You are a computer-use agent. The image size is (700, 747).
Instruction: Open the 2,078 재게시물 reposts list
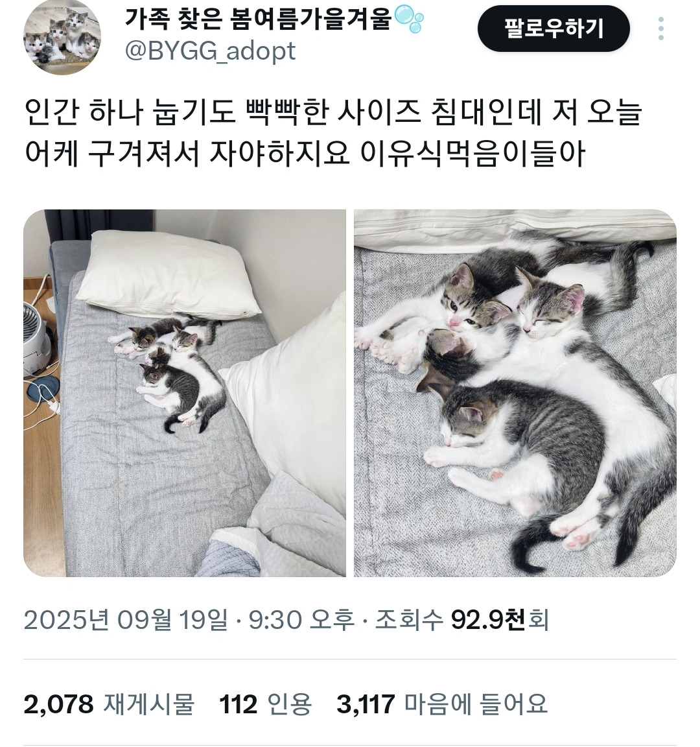(109, 704)
